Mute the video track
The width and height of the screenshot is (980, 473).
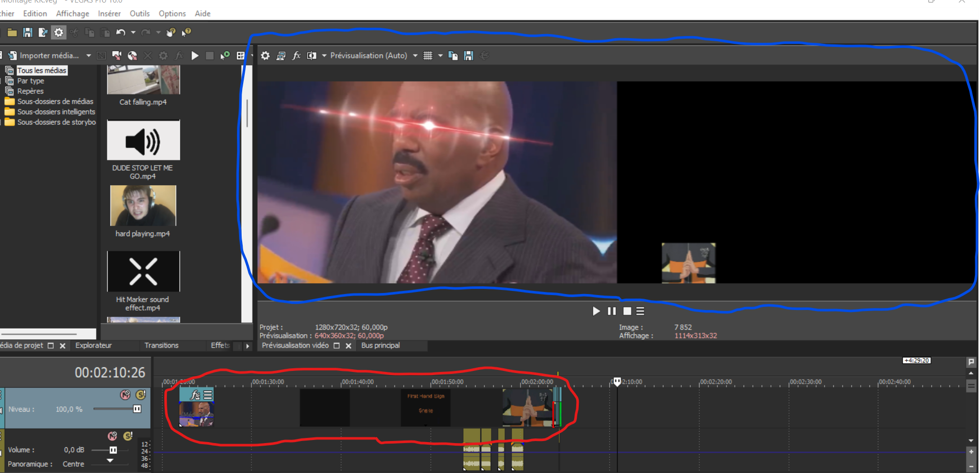pyautogui.click(x=125, y=395)
